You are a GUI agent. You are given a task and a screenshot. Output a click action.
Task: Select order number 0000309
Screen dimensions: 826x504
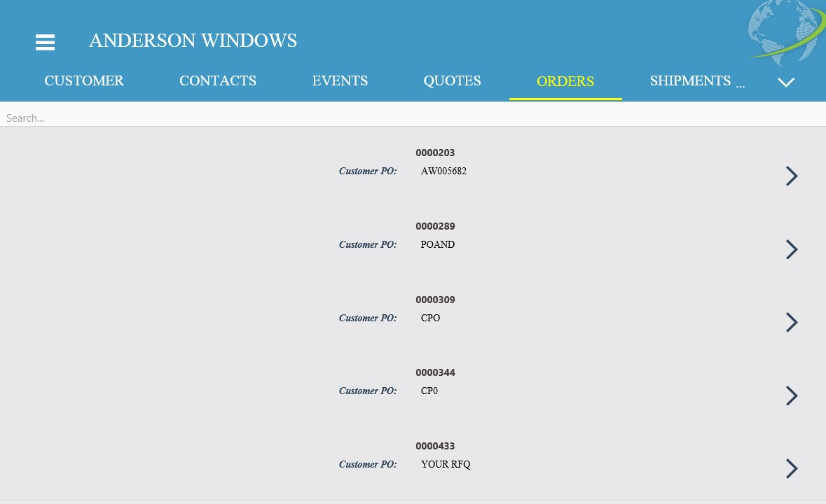click(x=435, y=300)
